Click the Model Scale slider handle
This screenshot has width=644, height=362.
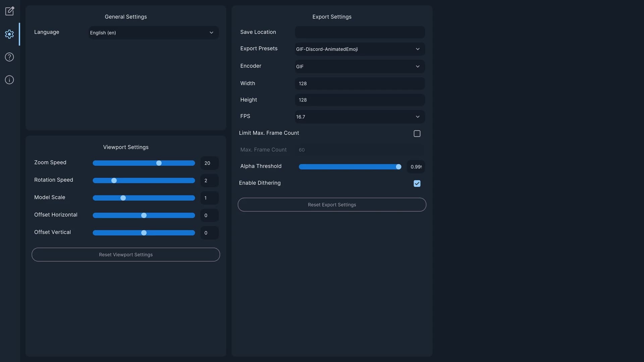click(x=123, y=198)
